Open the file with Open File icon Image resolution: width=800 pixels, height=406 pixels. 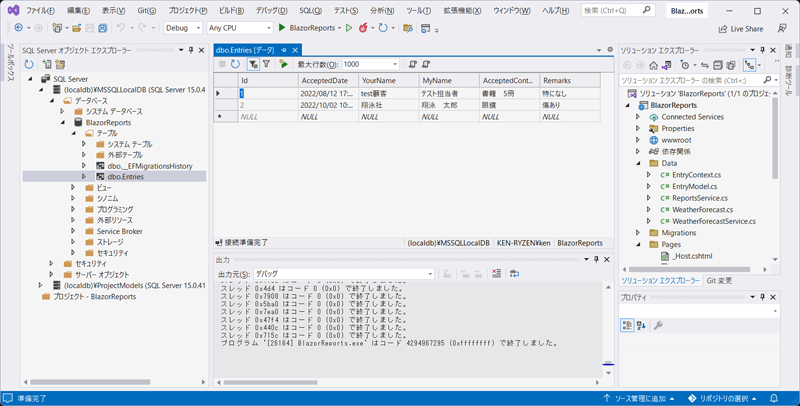[77, 28]
